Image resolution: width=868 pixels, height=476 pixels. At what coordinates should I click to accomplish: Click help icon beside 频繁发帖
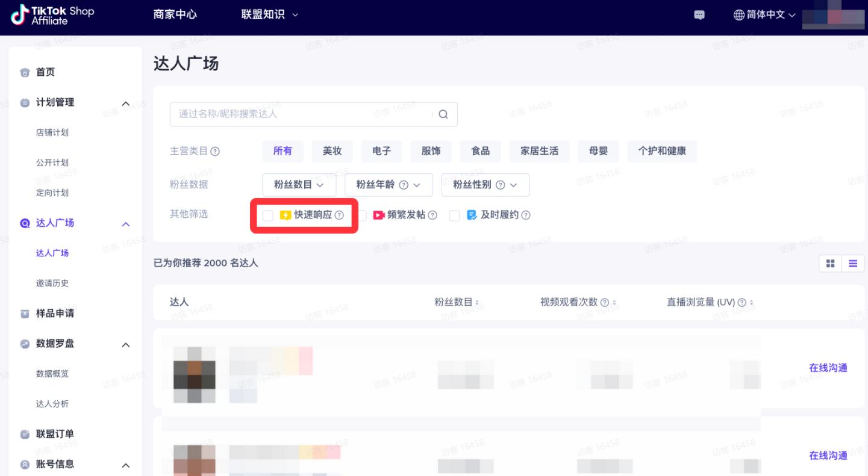(x=432, y=215)
